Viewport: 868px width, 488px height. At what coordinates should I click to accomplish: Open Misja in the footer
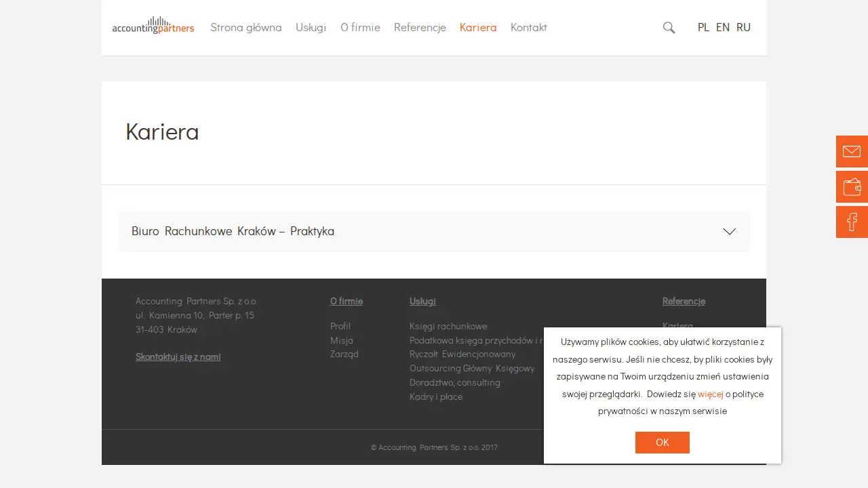pyautogui.click(x=342, y=340)
